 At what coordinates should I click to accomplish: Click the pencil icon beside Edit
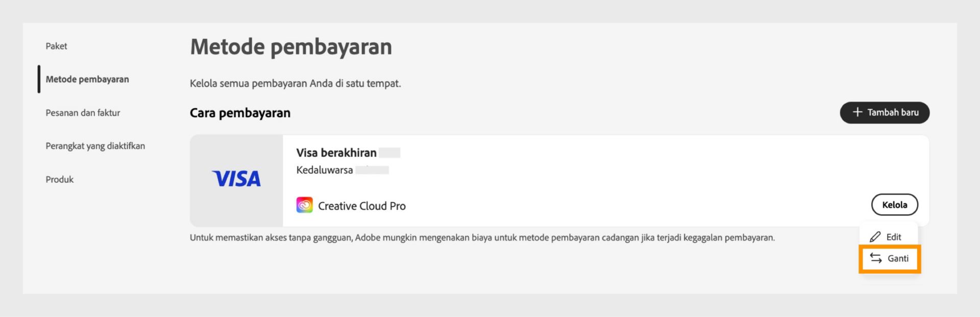[875, 237]
